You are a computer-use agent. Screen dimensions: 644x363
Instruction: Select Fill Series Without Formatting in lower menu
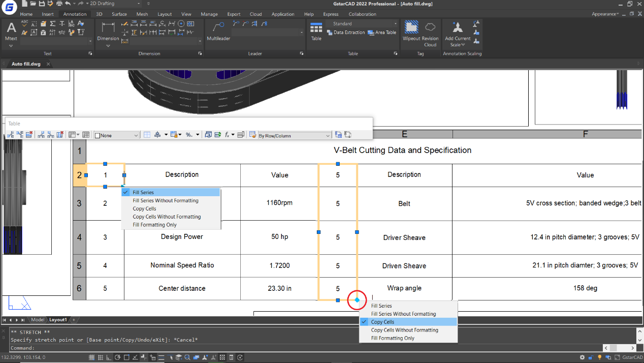tap(408, 314)
